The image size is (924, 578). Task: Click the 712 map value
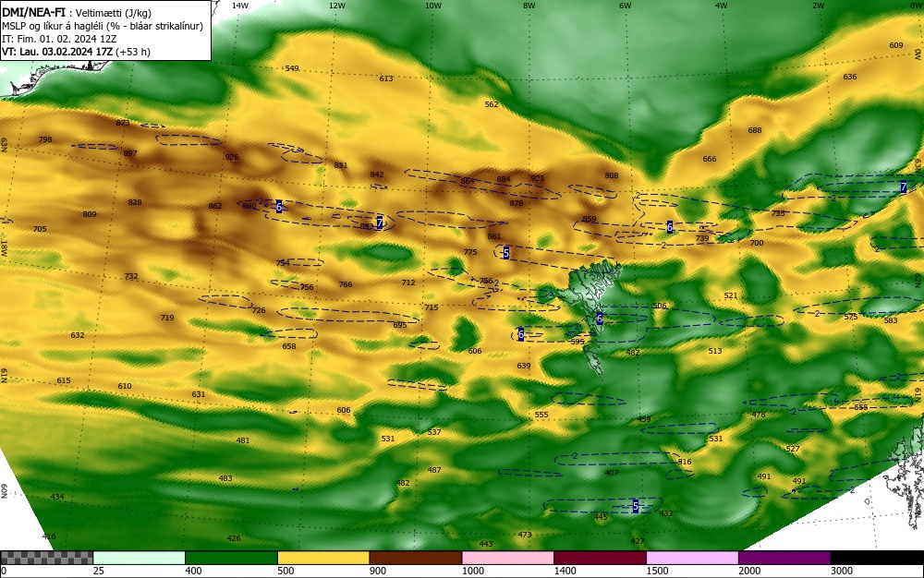click(x=408, y=283)
